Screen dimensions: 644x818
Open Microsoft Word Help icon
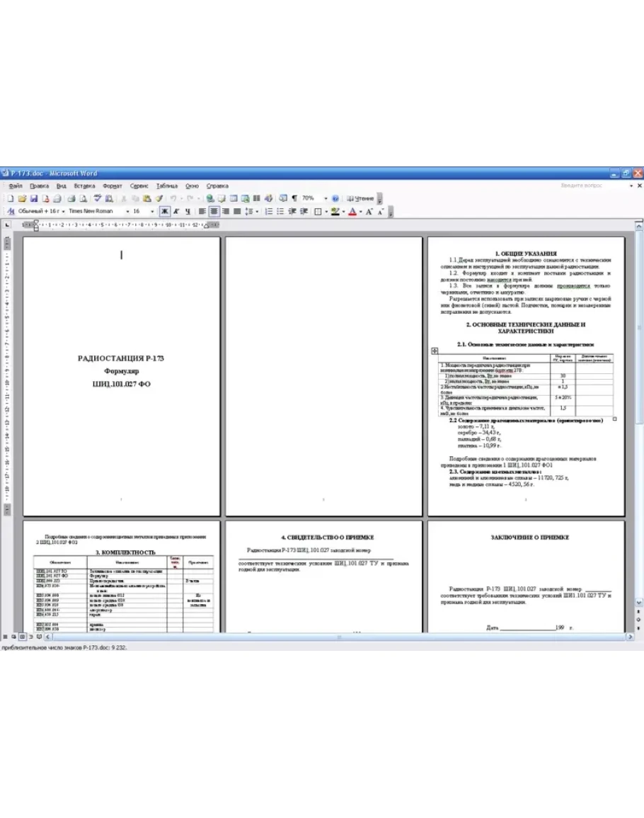click(x=335, y=199)
